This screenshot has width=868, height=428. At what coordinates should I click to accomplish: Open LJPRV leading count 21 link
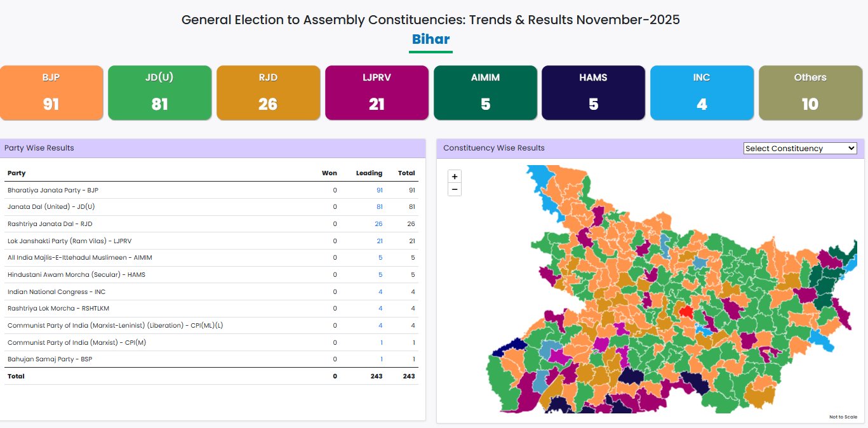click(379, 241)
